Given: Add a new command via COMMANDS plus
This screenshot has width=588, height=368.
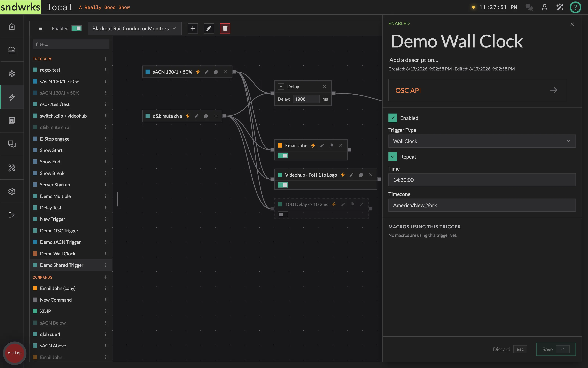Looking at the screenshot, I should (x=105, y=277).
